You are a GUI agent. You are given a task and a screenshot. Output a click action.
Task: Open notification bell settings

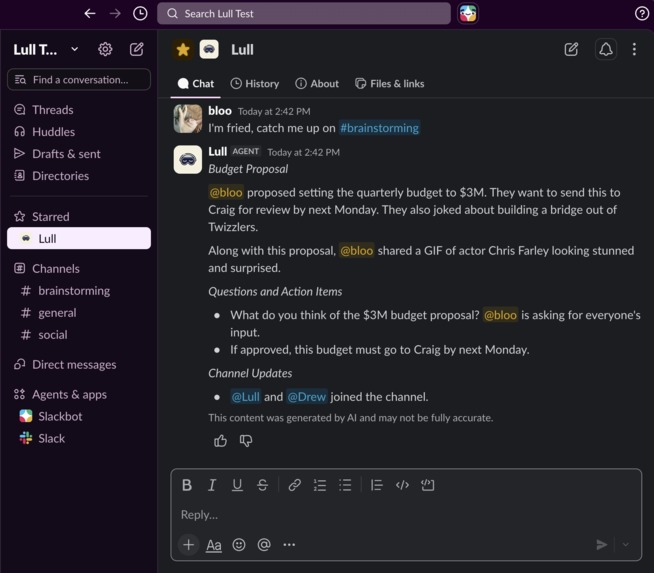[x=606, y=50]
